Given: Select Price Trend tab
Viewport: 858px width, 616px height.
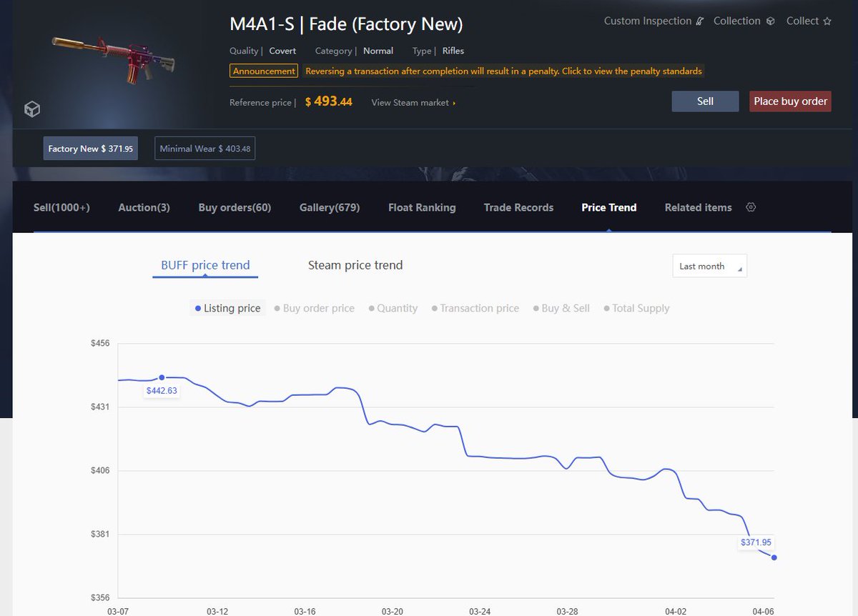Looking at the screenshot, I should (x=609, y=207).
